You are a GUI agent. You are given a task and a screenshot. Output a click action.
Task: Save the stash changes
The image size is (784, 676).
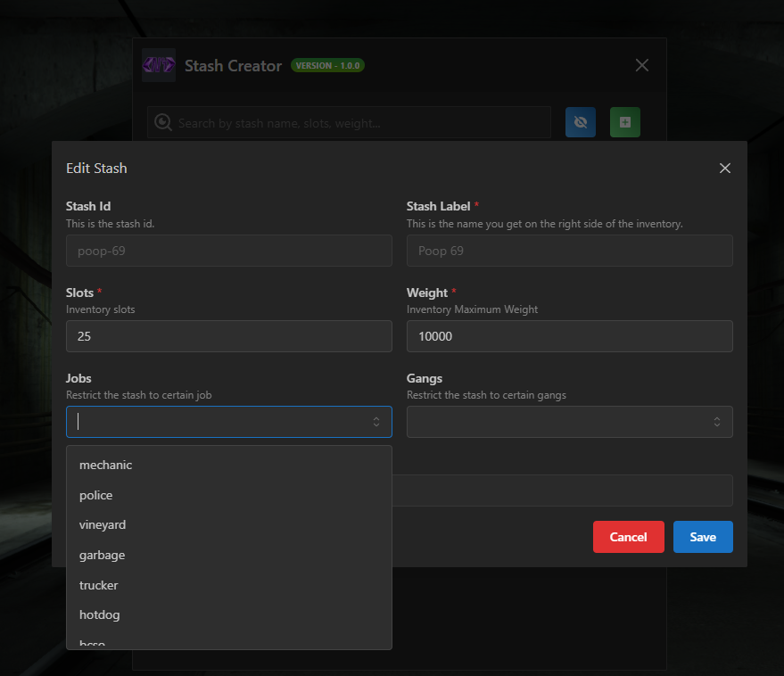(x=703, y=537)
